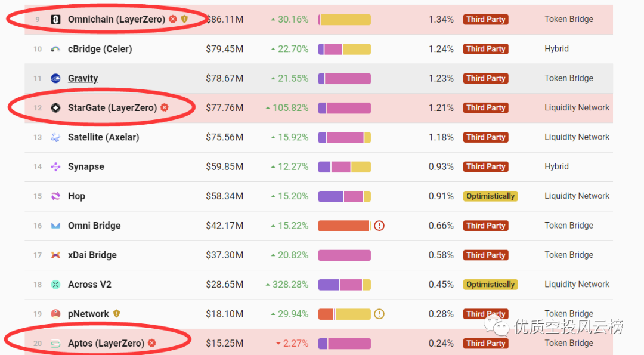The height and width of the screenshot is (355, 644).
Task: Click the Hop logo icon
Action: pos(55,196)
